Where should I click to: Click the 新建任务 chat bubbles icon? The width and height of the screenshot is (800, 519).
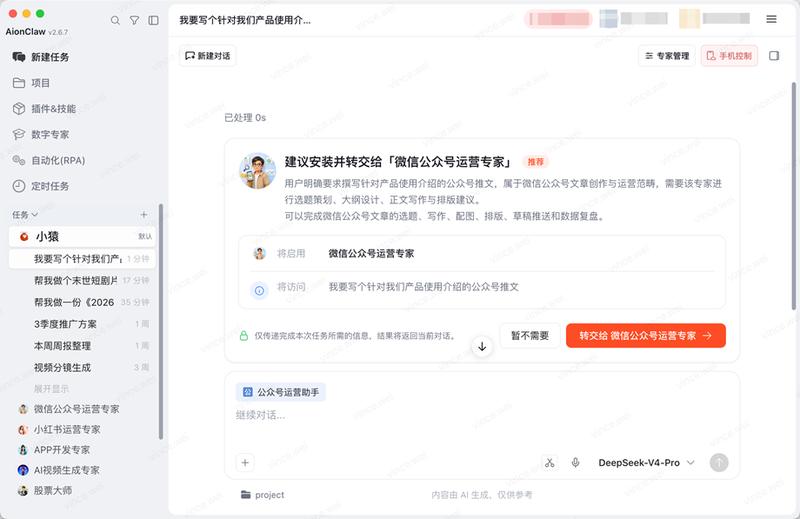(19, 57)
